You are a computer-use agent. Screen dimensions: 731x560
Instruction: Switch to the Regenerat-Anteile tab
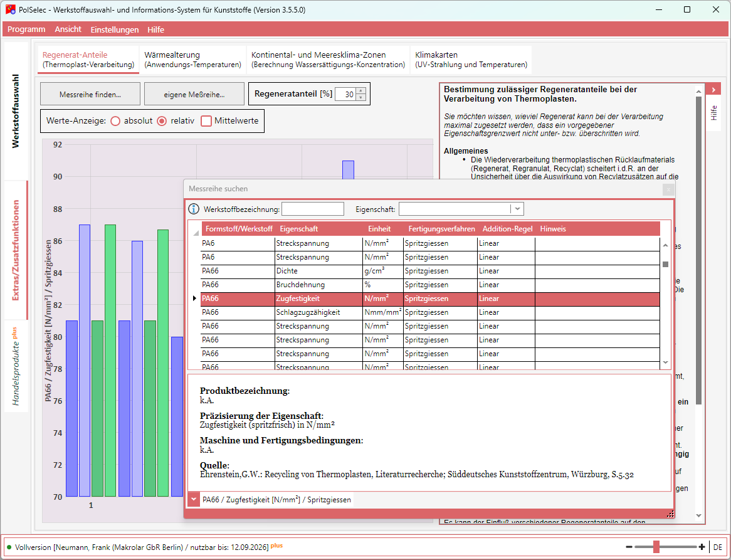pyautogui.click(x=88, y=60)
